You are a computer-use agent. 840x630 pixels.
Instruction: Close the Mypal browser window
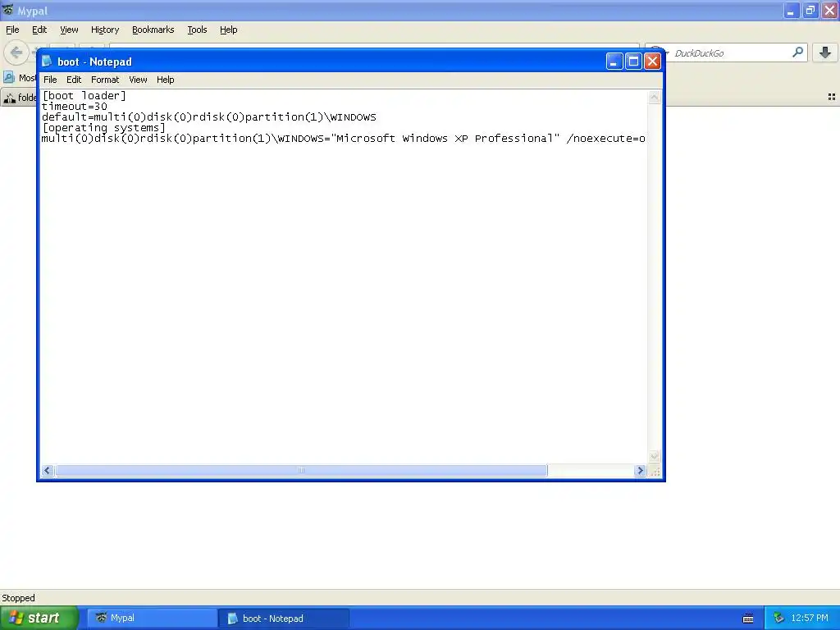click(x=829, y=10)
